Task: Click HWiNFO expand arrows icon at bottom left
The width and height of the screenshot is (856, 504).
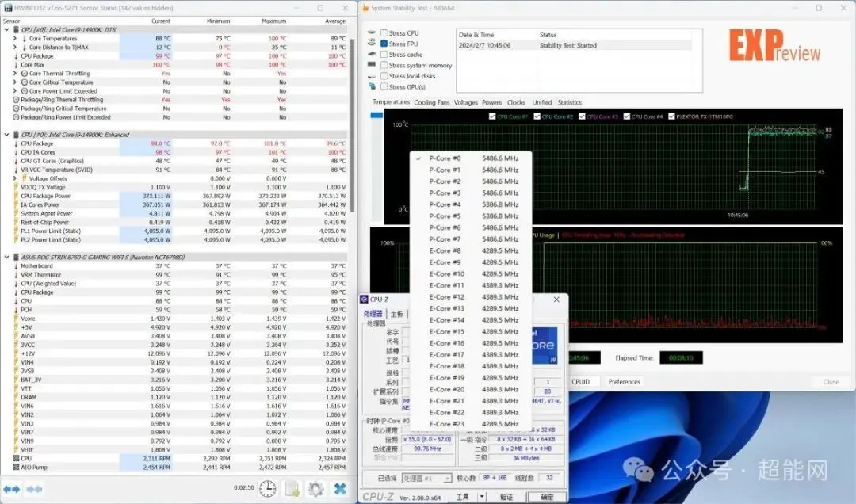Action: click(11, 489)
